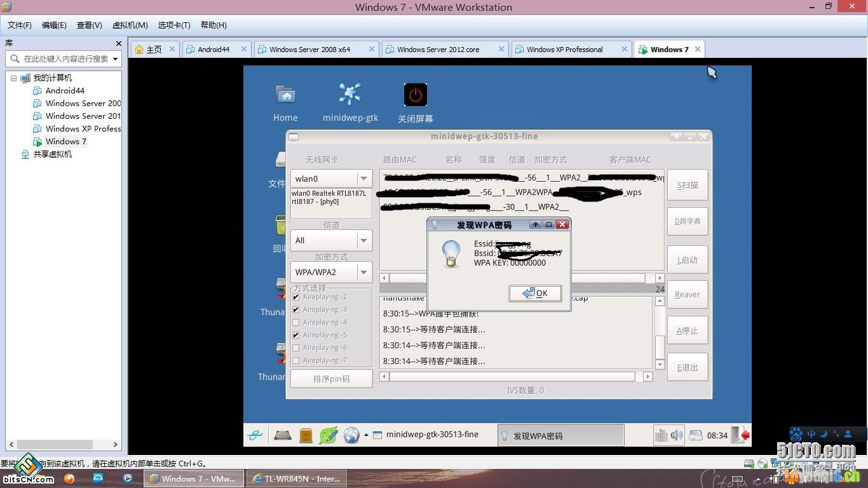This screenshot has height=488, width=868.
Task: Click the S扫描 scan button
Action: (x=688, y=185)
